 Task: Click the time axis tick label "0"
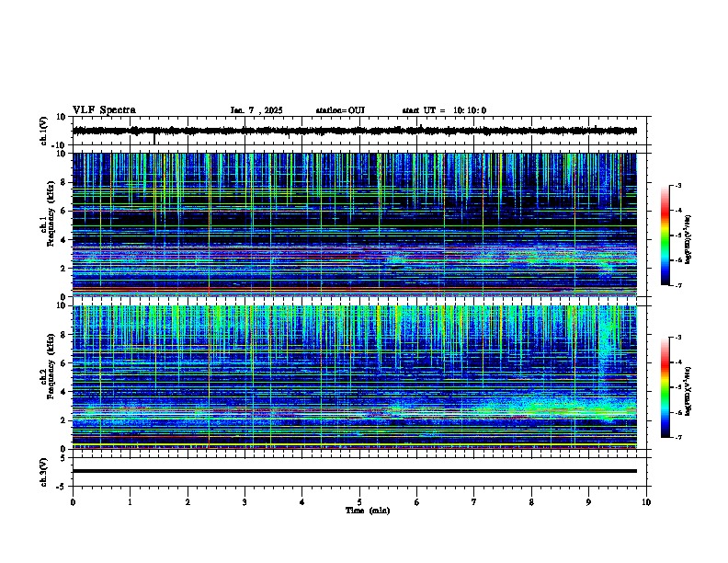73,502
